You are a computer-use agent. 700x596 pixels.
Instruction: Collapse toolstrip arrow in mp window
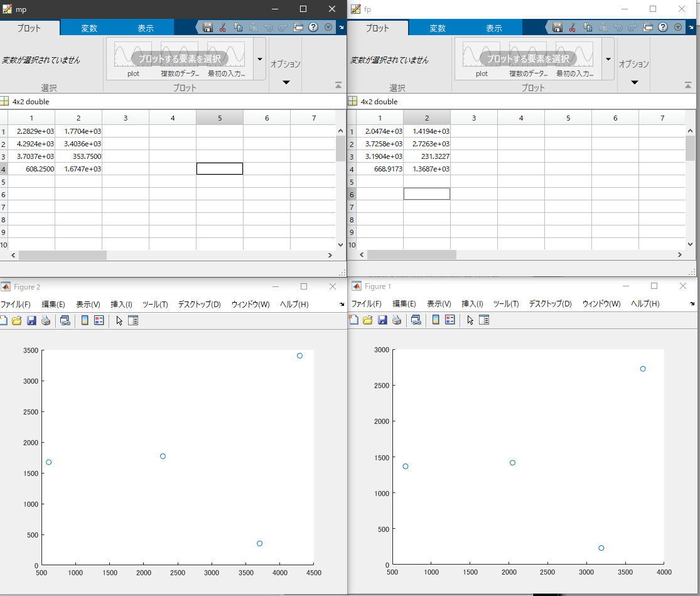click(338, 85)
